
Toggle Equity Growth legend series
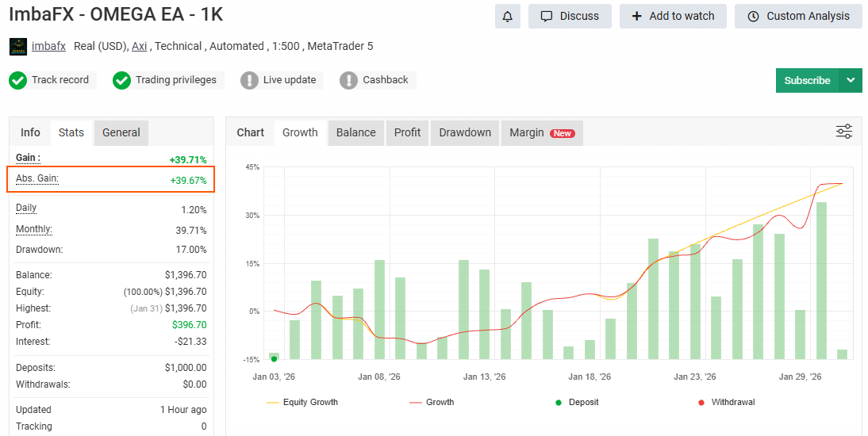(x=302, y=402)
